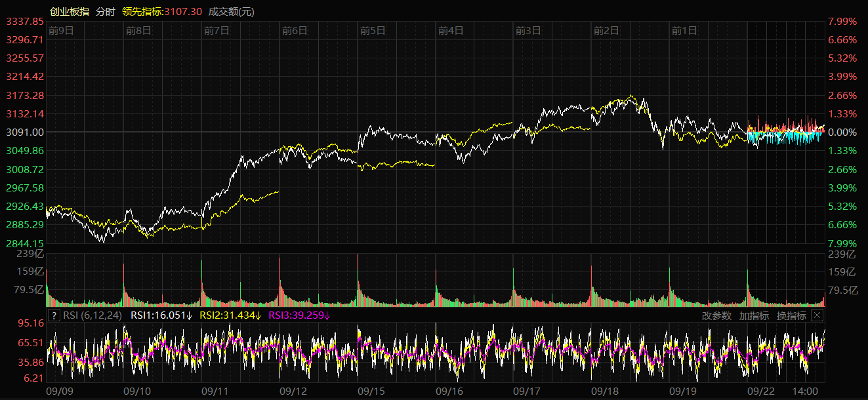Select the 前1日 day marker
The image size is (868, 400).
684,30
